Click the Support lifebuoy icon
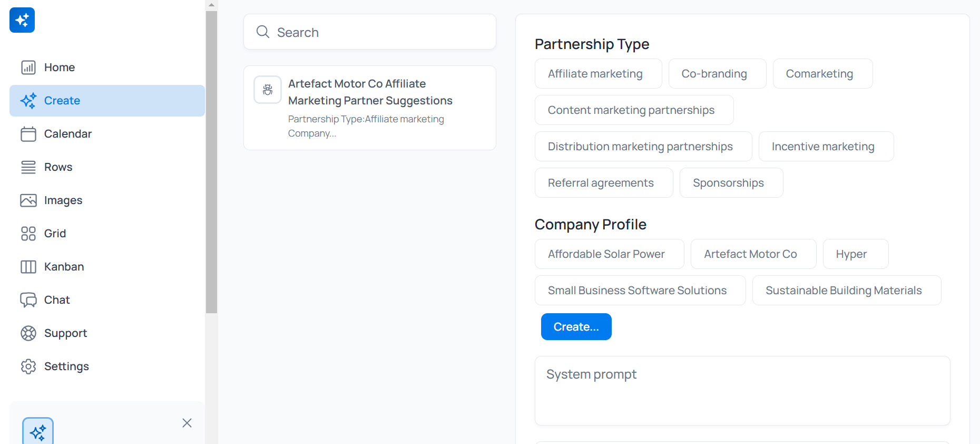This screenshot has height=444, width=980. 28,333
